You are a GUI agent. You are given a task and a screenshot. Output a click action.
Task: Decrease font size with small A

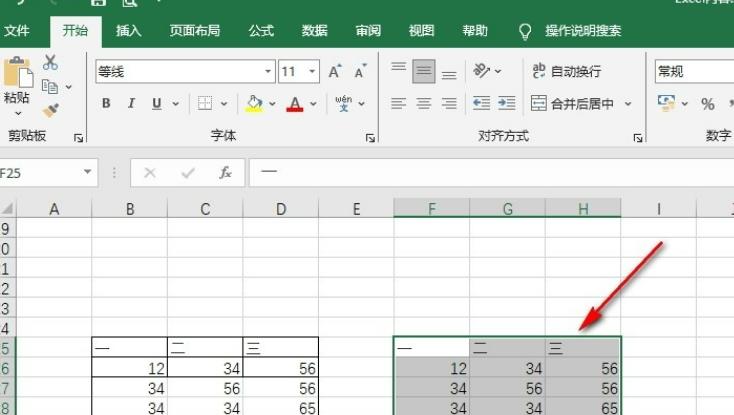(360, 72)
